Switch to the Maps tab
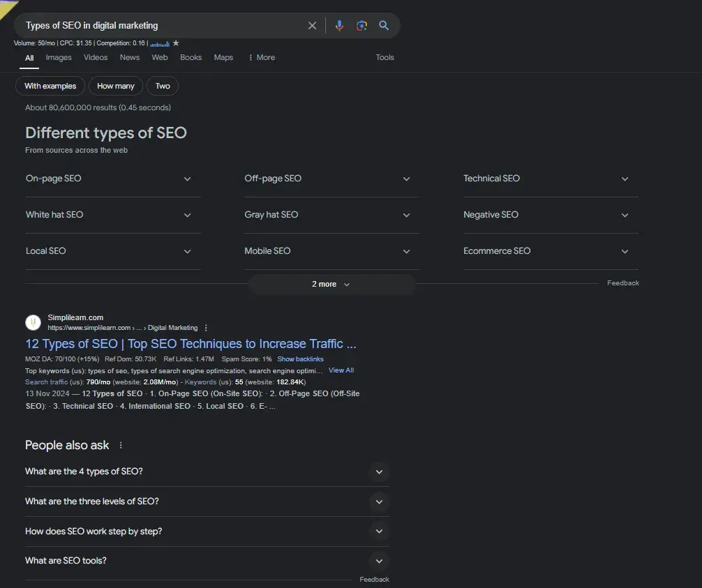This screenshot has height=588, width=702. pyautogui.click(x=223, y=57)
